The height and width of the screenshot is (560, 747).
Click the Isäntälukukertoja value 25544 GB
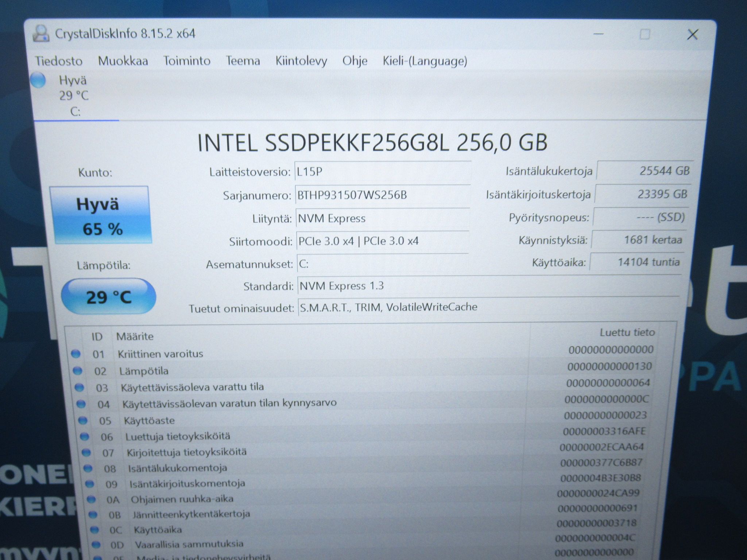[645, 171]
